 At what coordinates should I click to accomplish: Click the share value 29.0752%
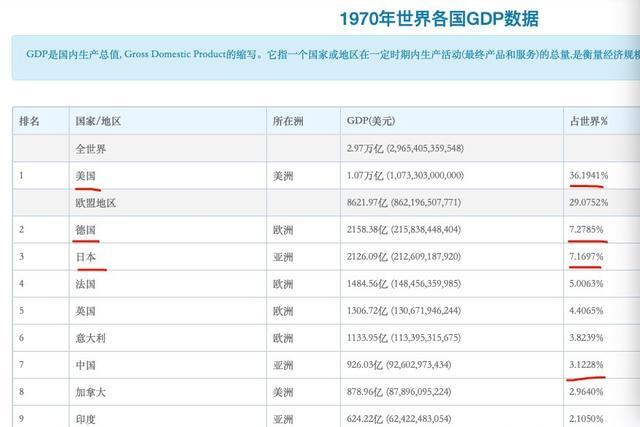(x=589, y=202)
